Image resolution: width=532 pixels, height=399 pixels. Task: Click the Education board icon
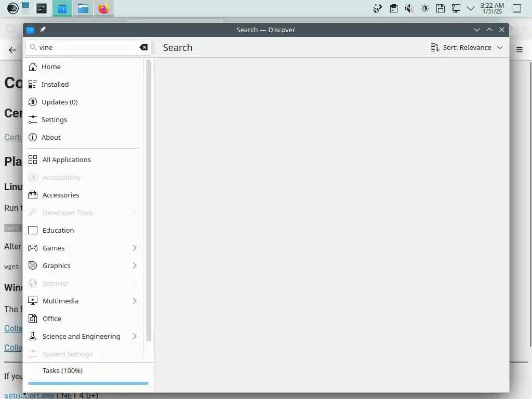point(33,230)
